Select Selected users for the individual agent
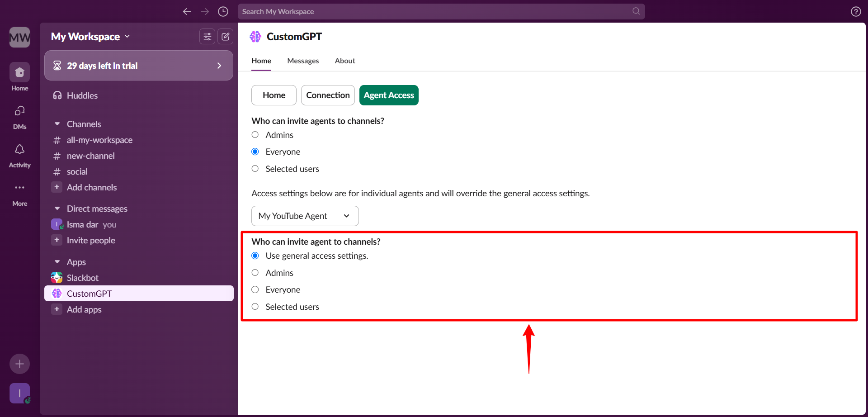The height and width of the screenshot is (417, 868). [255, 307]
